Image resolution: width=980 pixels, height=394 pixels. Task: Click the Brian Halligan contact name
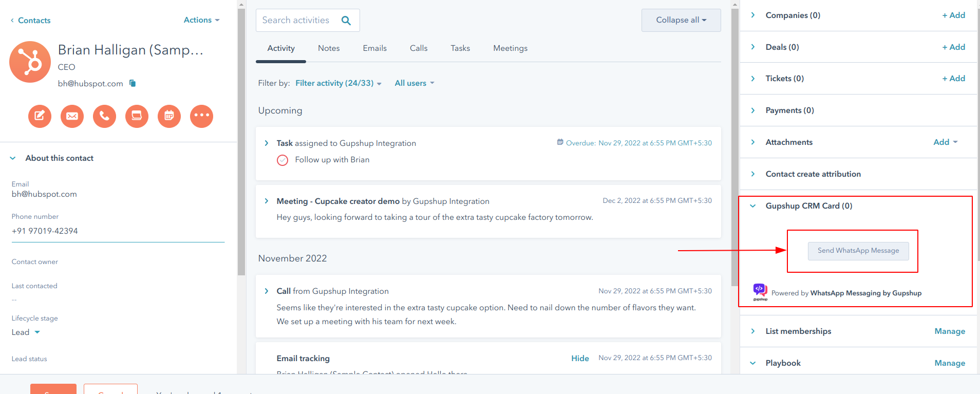coord(131,50)
